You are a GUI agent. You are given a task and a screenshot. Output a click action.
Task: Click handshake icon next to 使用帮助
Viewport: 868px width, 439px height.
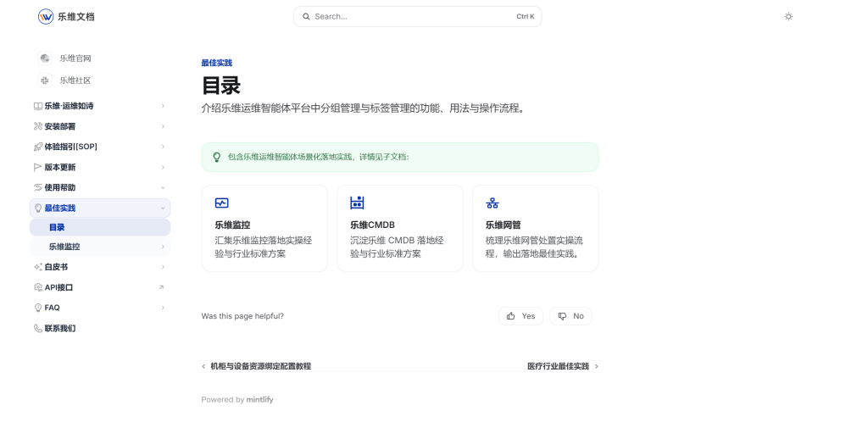[x=38, y=187]
